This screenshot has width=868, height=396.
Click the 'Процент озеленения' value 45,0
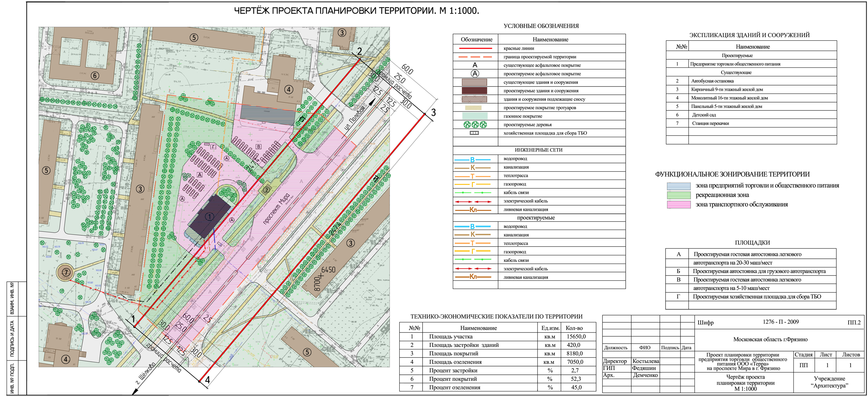pos(576,387)
